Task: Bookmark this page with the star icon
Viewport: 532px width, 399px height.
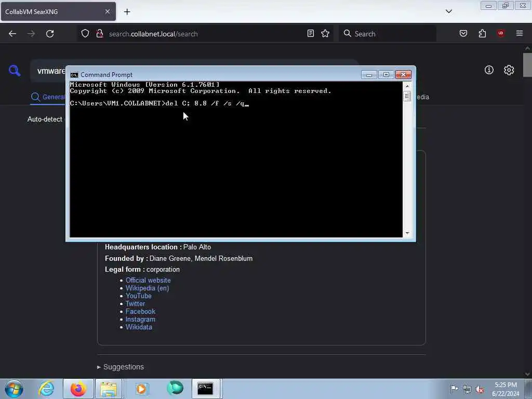Action: pyautogui.click(x=325, y=33)
